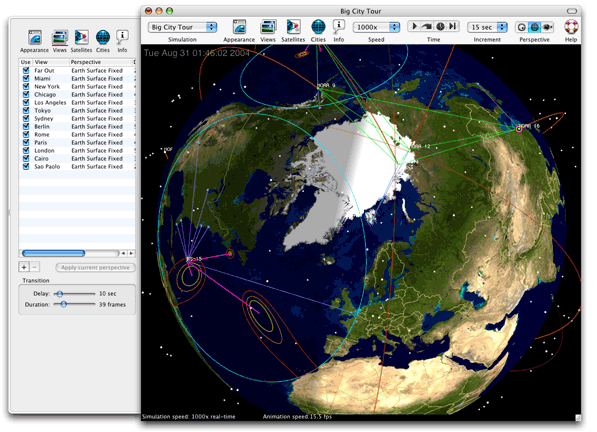Uncheck the Chicago view
Image resolution: width=597 pixels, height=432 pixels.
(x=26, y=95)
